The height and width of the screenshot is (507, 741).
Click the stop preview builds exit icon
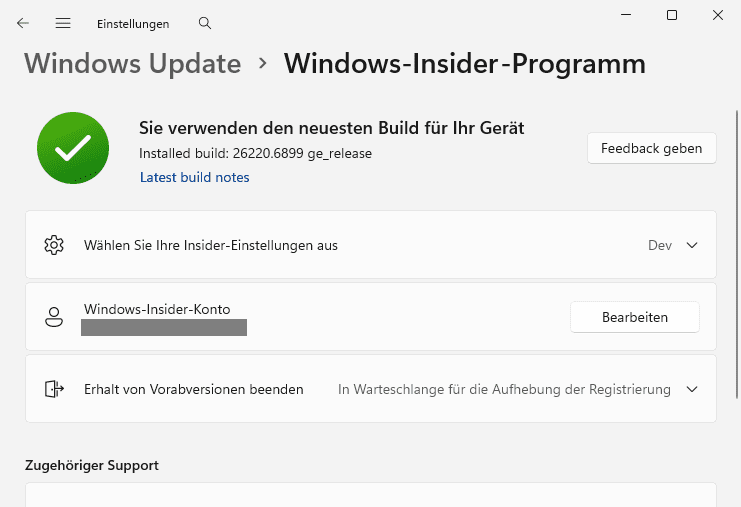(54, 389)
